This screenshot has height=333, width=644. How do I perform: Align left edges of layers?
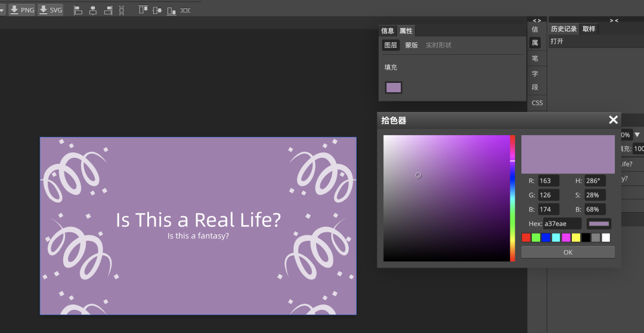(x=78, y=10)
